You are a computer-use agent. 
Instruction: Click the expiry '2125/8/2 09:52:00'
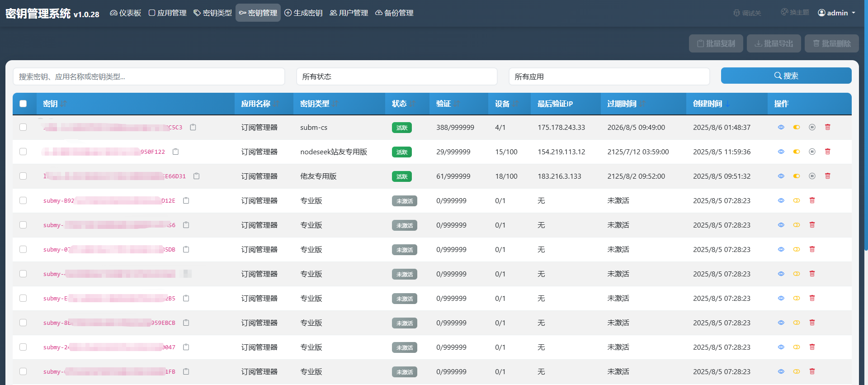pos(636,176)
